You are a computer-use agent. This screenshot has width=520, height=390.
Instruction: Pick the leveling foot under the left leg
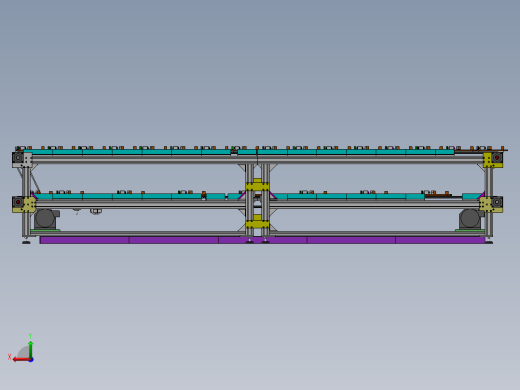[26, 241]
